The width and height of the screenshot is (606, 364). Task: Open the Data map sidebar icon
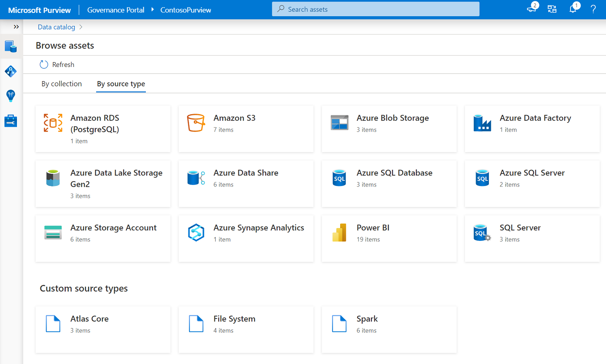pos(11,71)
